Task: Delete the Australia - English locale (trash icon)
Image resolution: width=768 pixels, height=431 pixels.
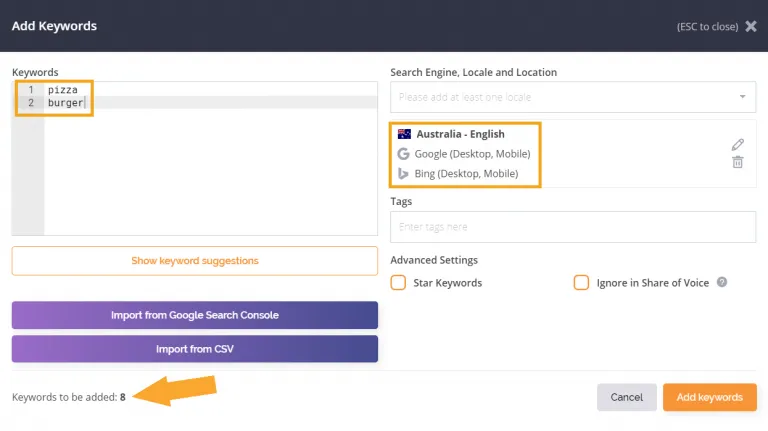Action: click(738, 162)
